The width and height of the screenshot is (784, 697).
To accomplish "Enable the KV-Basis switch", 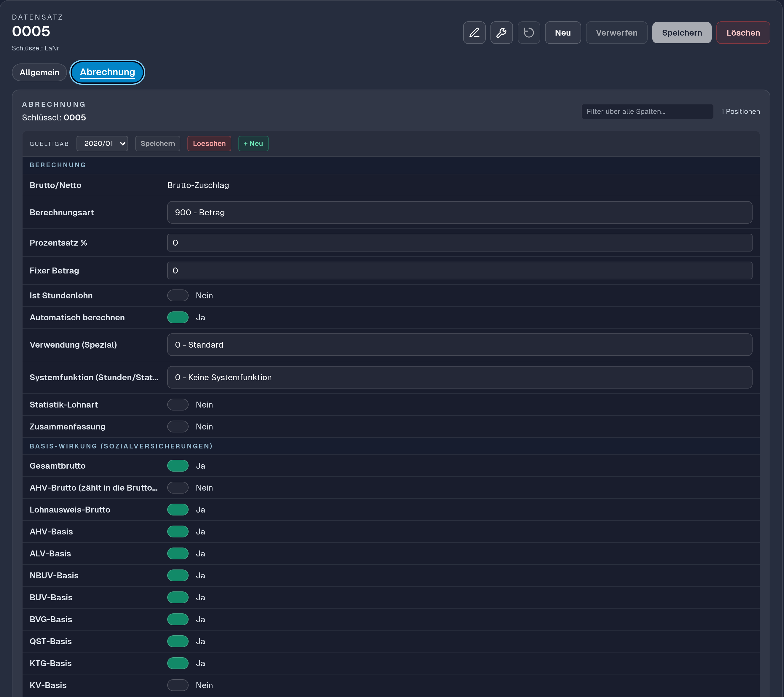I will [x=178, y=685].
